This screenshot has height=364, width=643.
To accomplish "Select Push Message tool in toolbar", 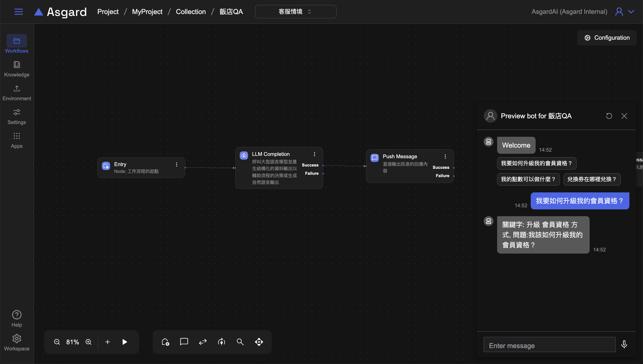I will [184, 342].
